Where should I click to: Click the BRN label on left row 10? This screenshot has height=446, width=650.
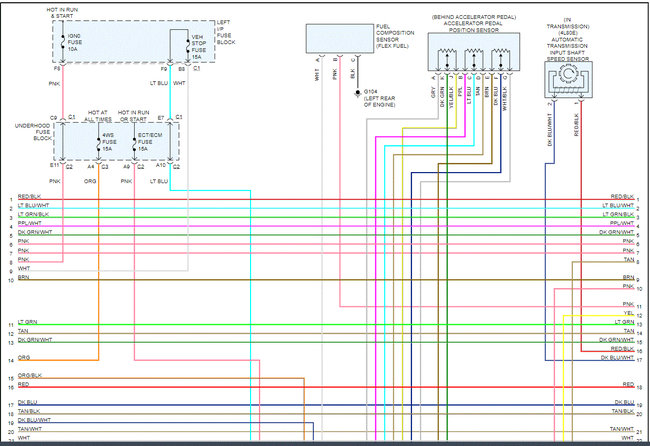24,277
